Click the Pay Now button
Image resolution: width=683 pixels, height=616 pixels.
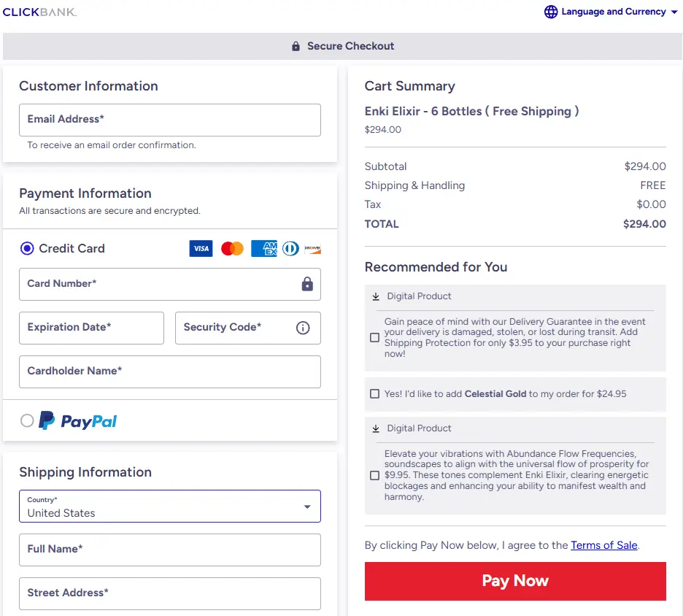tap(515, 580)
